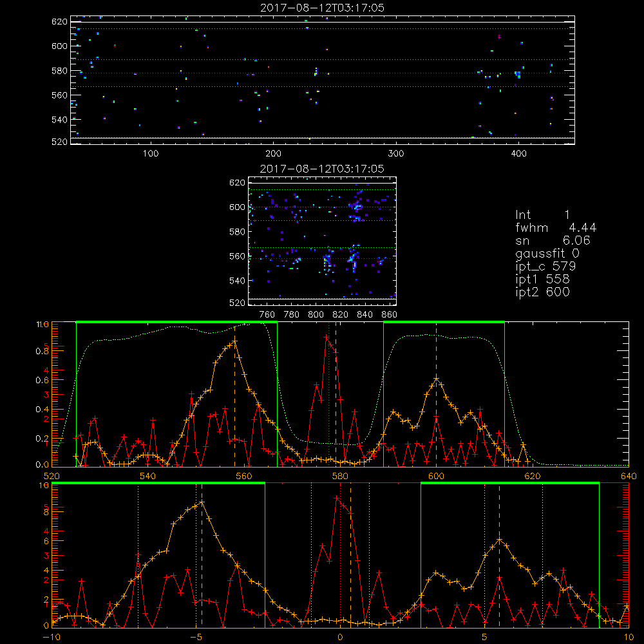644x644 pixels.
Task: Click the 0.6 label on profile plot y-axis
Action: coord(43,381)
